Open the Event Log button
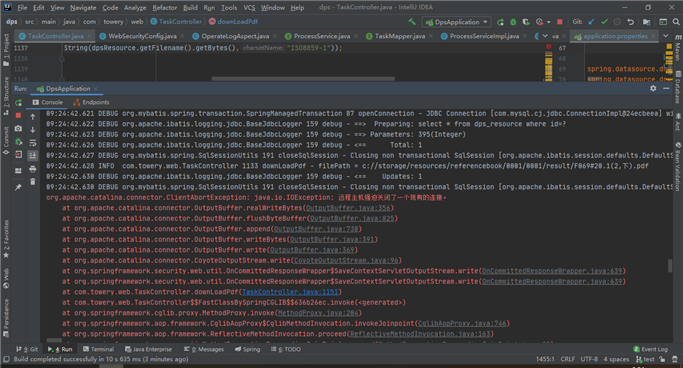683x368 pixels. (x=650, y=349)
